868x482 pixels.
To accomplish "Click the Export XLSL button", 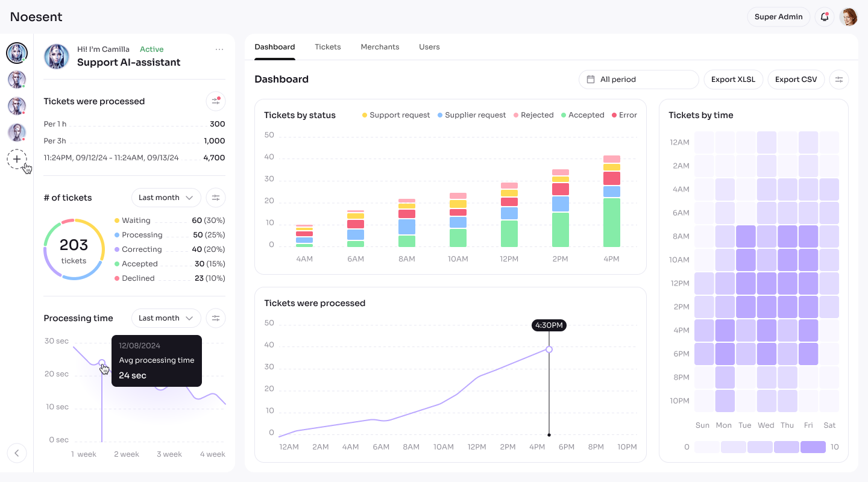I will [x=734, y=80].
